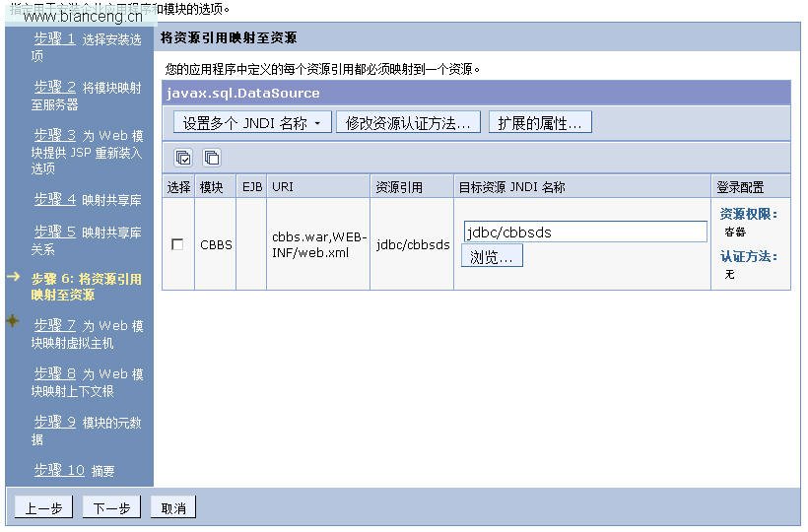This screenshot has width=808, height=532.
Task: Click the target JNDI name input field
Action: (585, 232)
